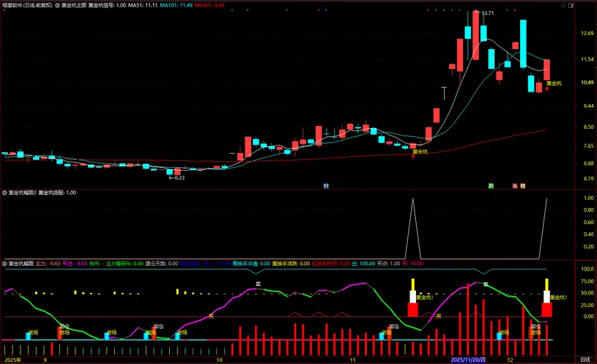
Task: Click 0.80 on the 黄金坑选股 axis
Action: pyautogui.click(x=589, y=210)
